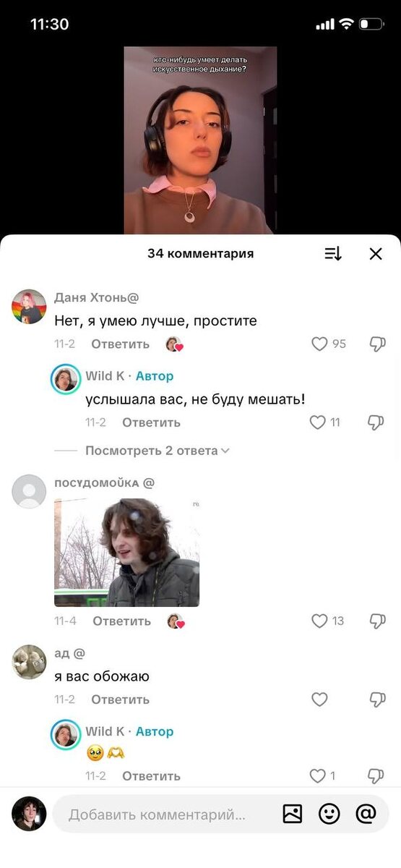Image resolution: width=401 pixels, height=868 pixels.
Task: Like the image comment with 13 likes
Action: [x=319, y=621]
